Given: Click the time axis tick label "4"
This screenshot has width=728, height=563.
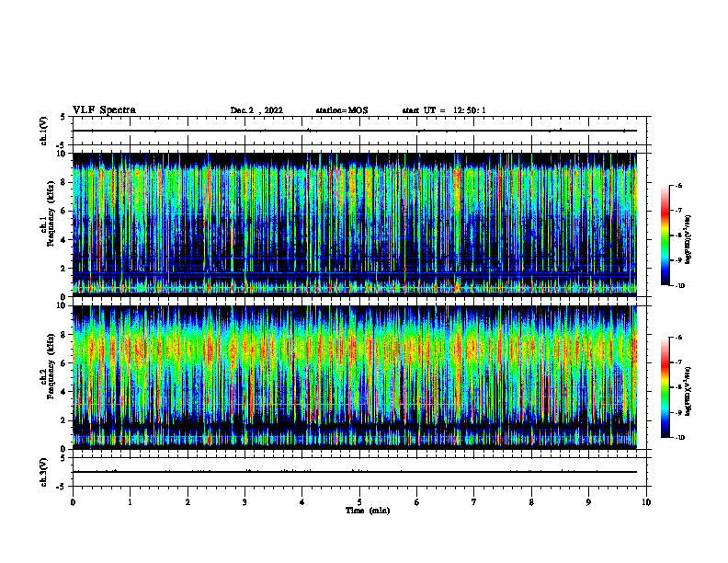Looking at the screenshot, I should pyautogui.click(x=302, y=502).
